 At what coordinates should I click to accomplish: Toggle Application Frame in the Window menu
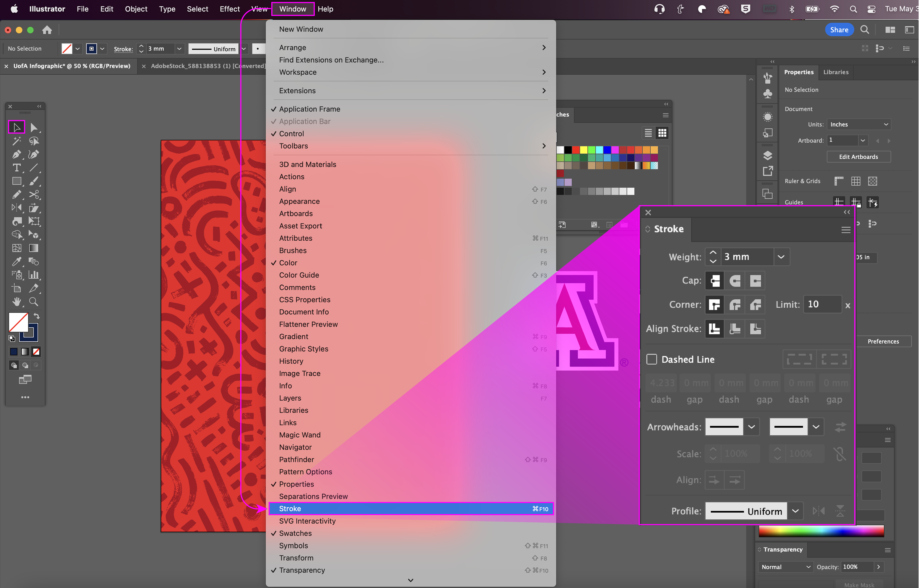(309, 109)
